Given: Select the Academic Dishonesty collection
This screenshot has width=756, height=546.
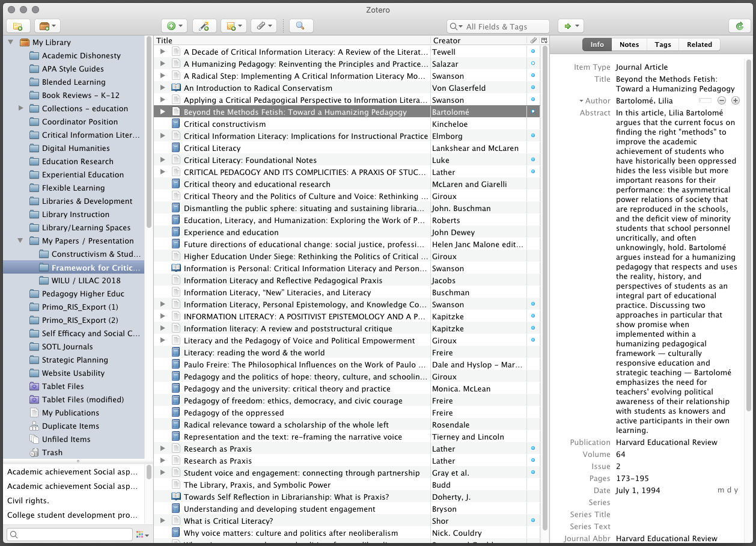Looking at the screenshot, I should click(81, 55).
